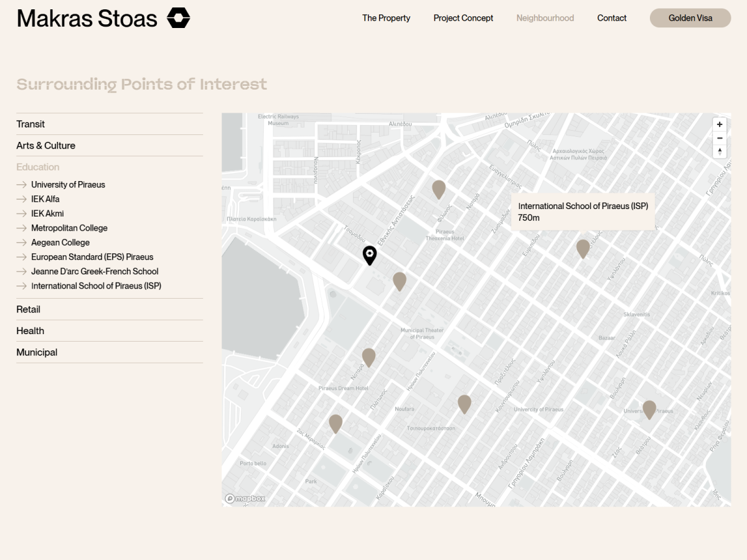Open the Contact page
The width and height of the screenshot is (747, 560).
tap(612, 18)
